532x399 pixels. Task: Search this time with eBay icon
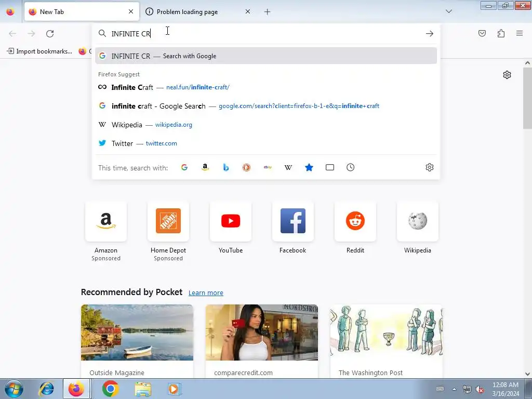pyautogui.click(x=268, y=167)
